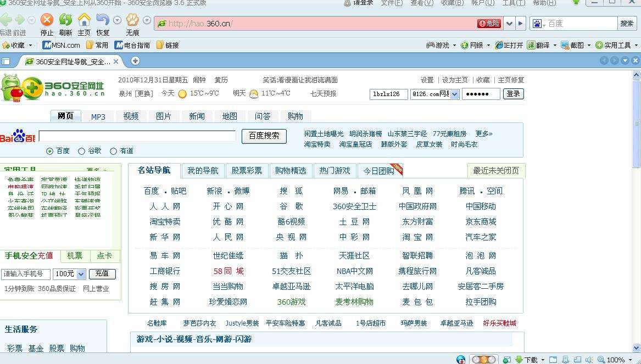
Task: Open the 电台指南 bookmark
Action: pos(132,45)
